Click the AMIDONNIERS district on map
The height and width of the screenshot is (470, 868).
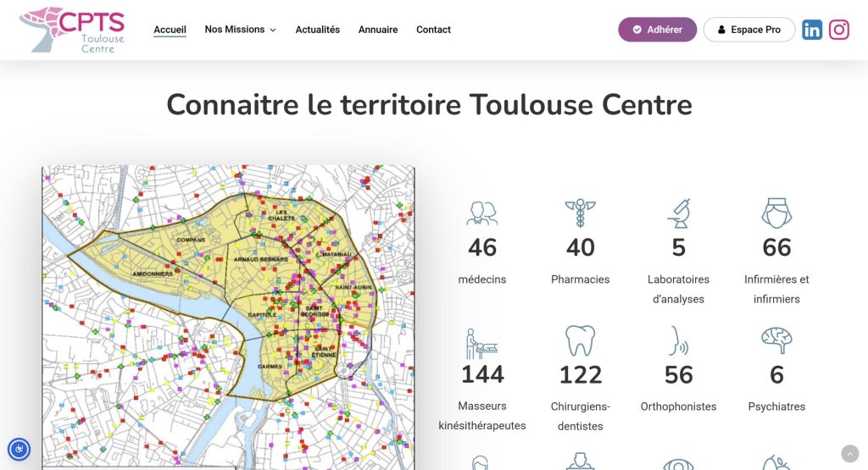point(153,274)
